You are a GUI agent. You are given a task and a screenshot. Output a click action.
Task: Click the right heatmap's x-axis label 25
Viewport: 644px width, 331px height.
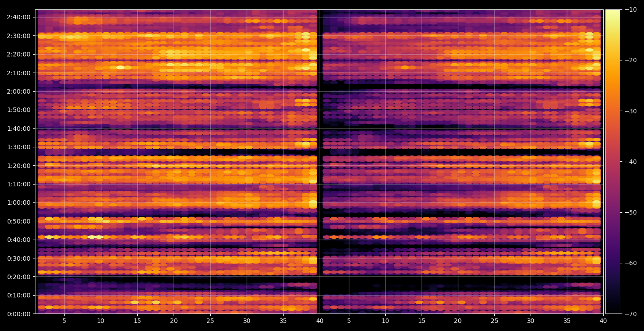(x=494, y=321)
